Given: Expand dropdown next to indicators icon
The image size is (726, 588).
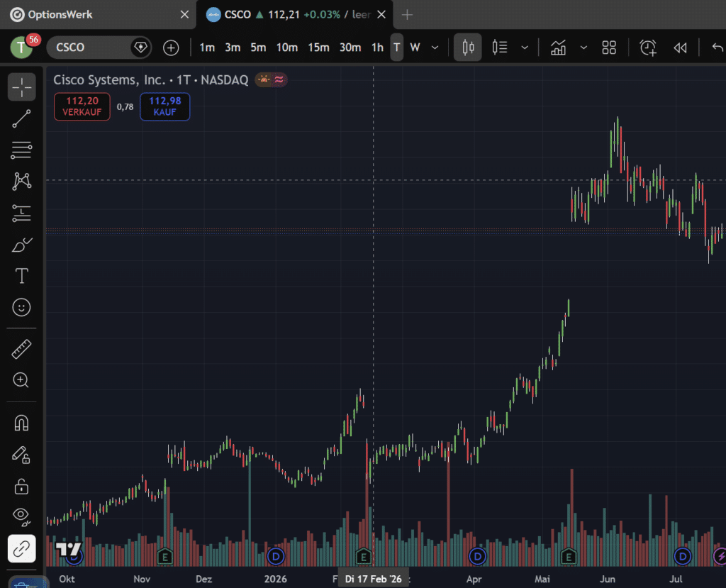Looking at the screenshot, I should (x=583, y=48).
